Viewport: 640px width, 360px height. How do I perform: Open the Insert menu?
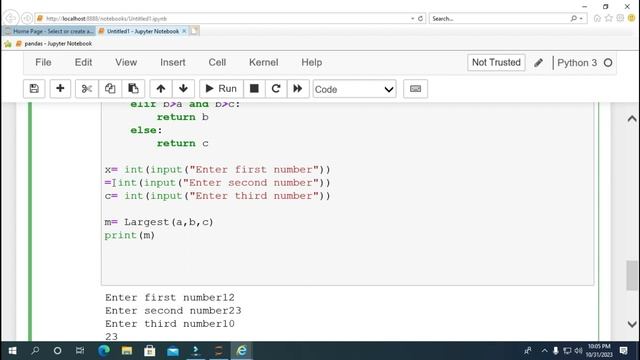(173, 62)
